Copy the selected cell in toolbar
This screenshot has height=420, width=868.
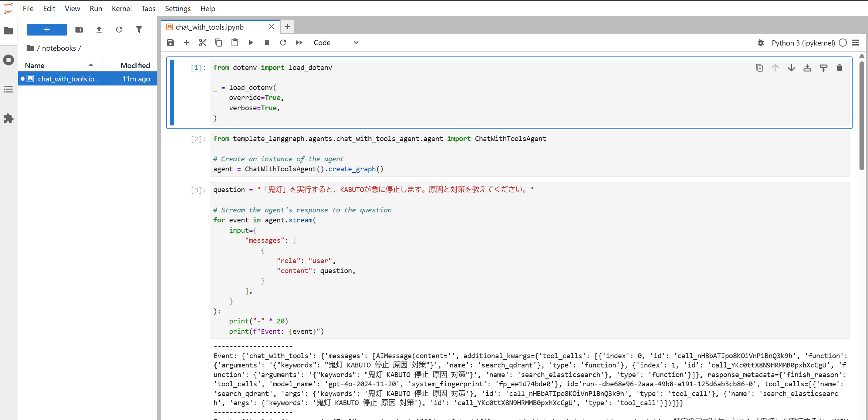[219, 43]
